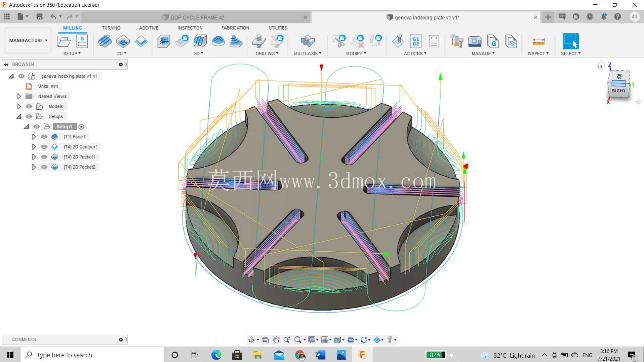Collapse the Setups folder
The height and width of the screenshot is (362, 644).
point(19,116)
